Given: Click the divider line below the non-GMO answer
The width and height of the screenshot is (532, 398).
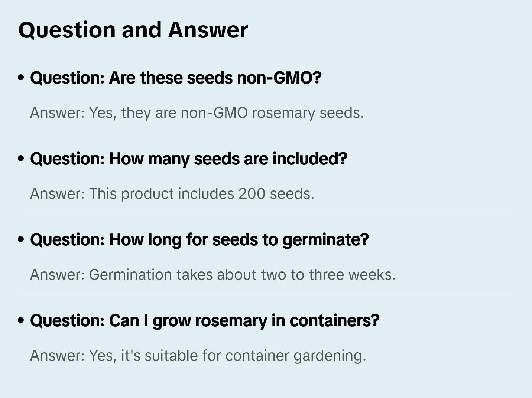Looking at the screenshot, I should (266, 134).
